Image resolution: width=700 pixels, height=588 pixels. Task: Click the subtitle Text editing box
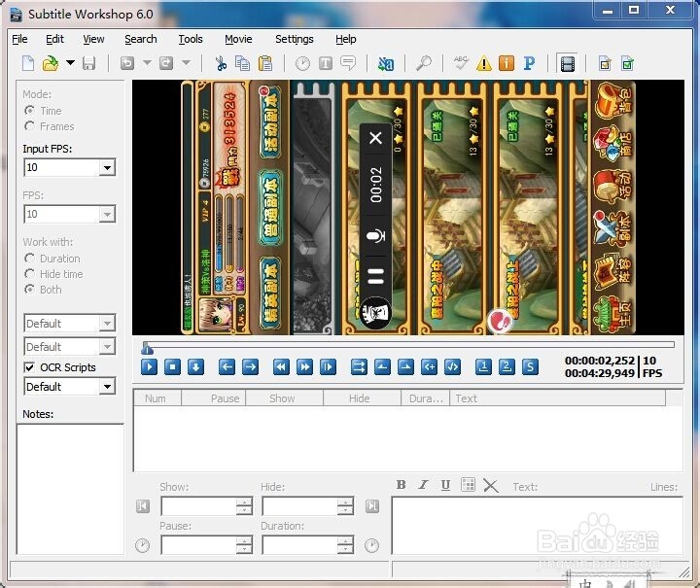(537, 526)
